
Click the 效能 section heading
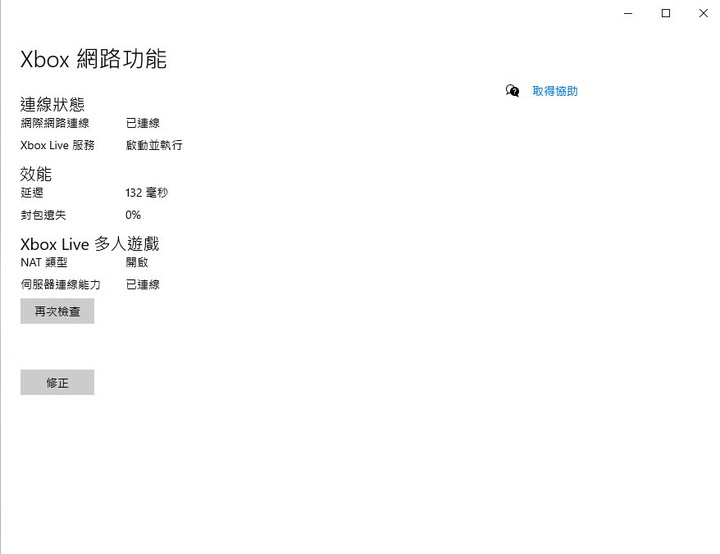pos(36,174)
